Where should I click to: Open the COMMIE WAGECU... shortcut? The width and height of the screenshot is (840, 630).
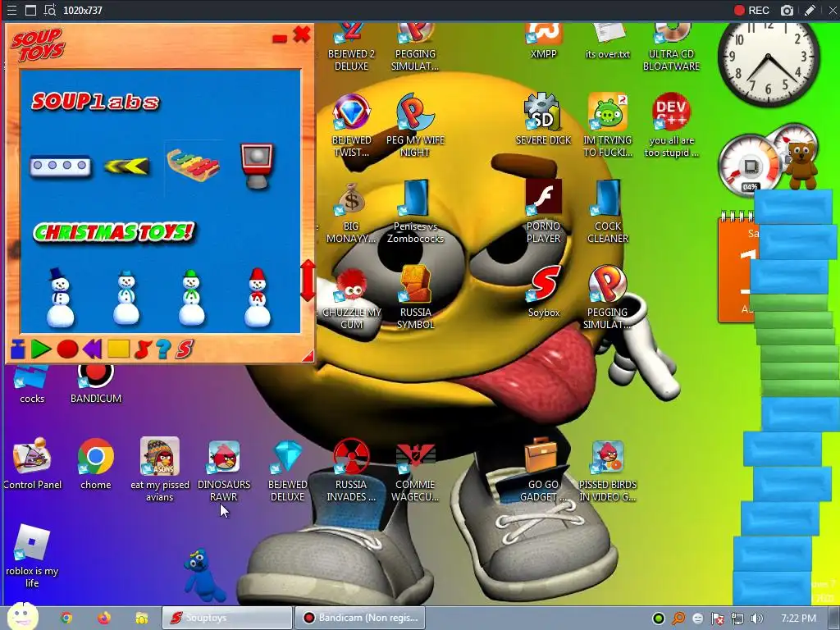click(x=415, y=470)
